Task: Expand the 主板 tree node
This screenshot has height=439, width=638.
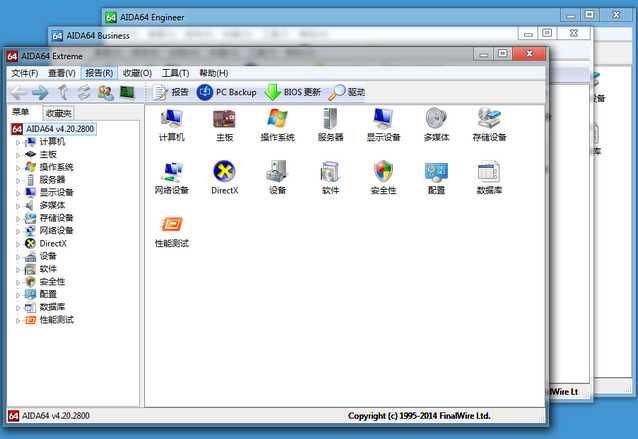Action: coord(18,155)
